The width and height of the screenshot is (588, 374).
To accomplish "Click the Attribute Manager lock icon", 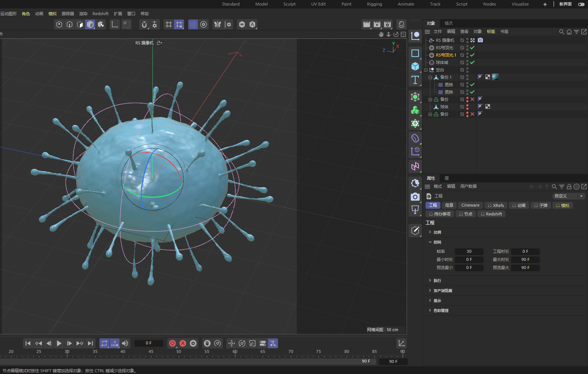I will [x=569, y=187].
